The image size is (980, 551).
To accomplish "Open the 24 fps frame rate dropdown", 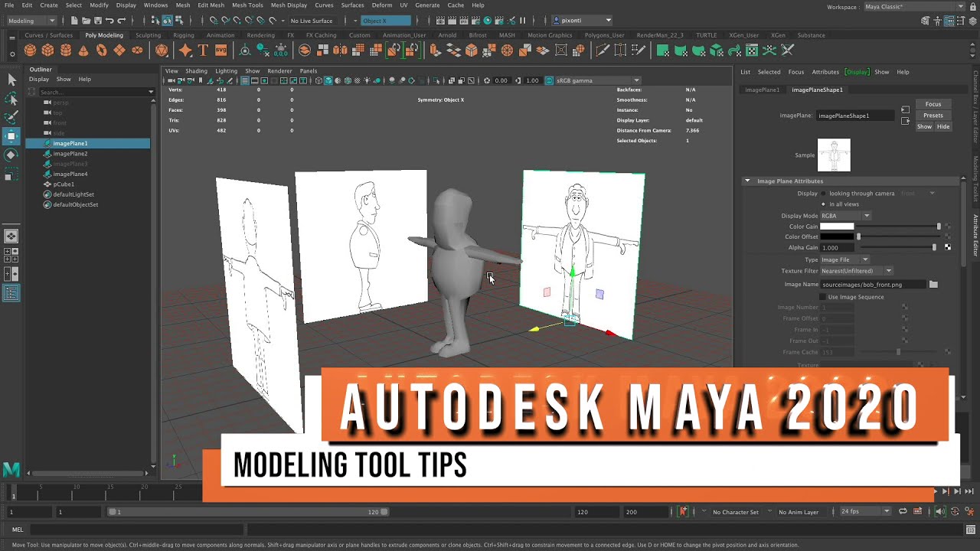I will click(x=866, y=511).
